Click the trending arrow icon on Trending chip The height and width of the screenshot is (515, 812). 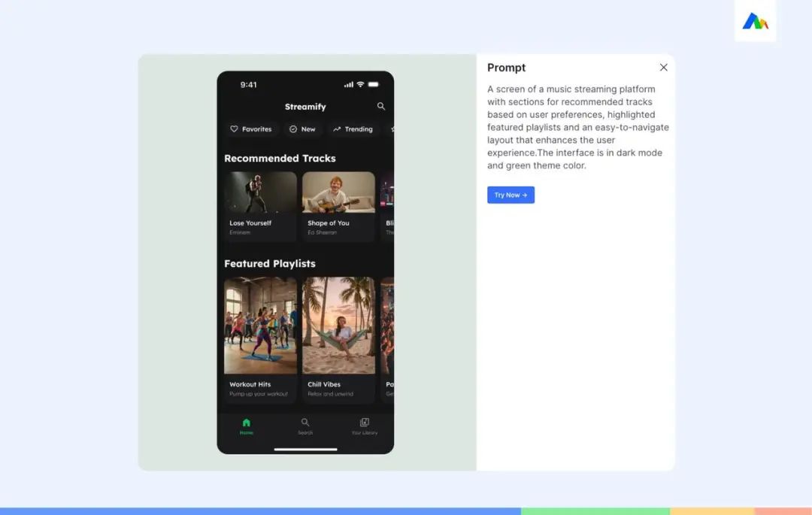(337, 129)
